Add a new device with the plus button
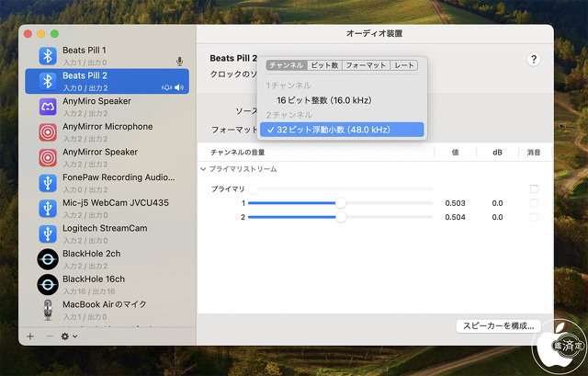 (x=30, y=336)
